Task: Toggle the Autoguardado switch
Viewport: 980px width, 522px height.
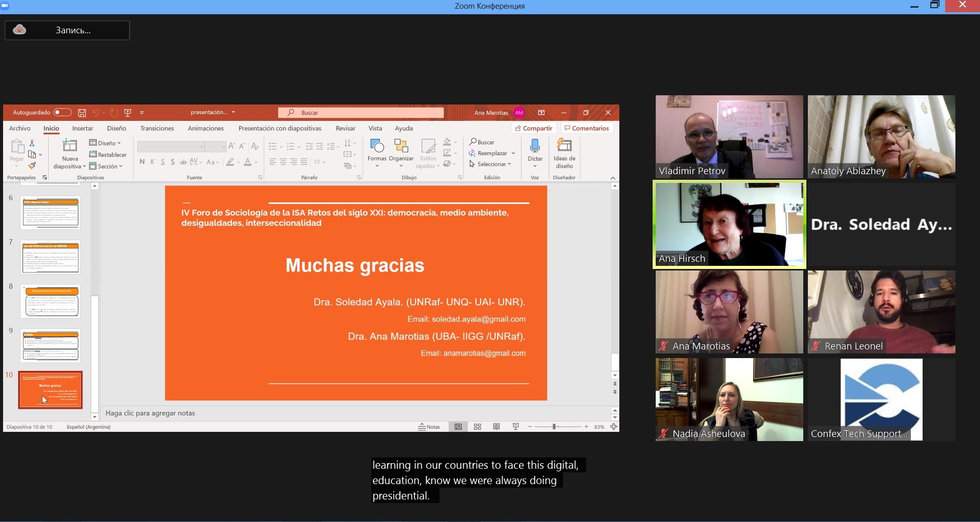Action: click(62, 113)
